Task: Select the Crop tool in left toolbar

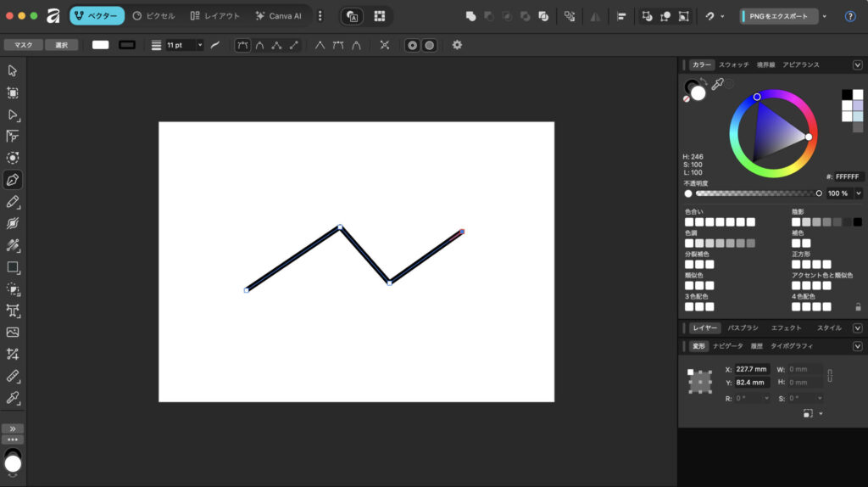Action: [x=13, y=354]
